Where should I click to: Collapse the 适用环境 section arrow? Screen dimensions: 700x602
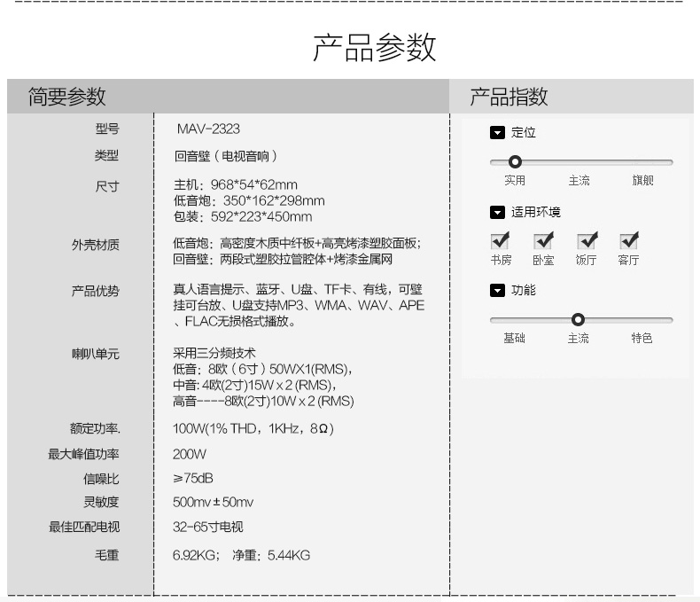click(x=497, y=213)
